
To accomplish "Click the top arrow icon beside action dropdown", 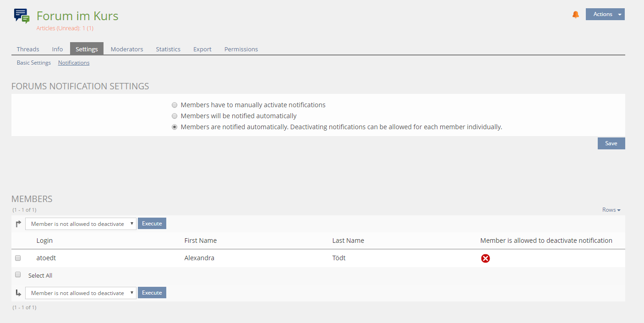I will 18,224.
